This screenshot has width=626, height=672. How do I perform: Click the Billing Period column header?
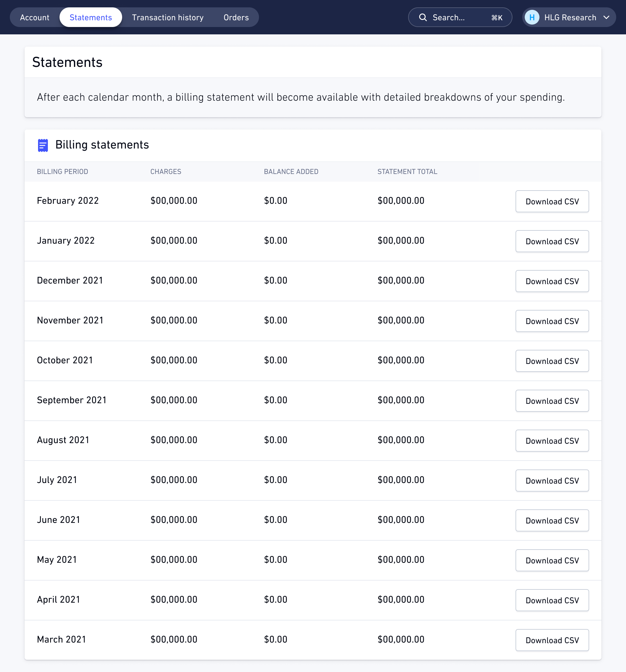click(63, 172)
